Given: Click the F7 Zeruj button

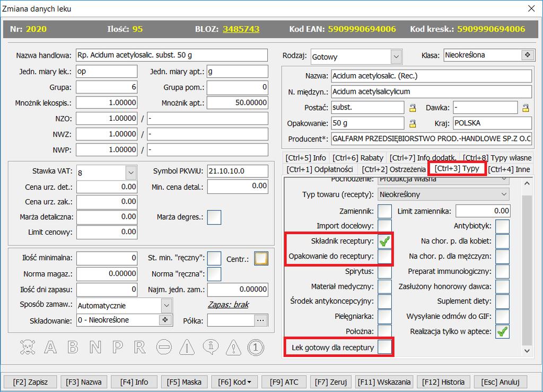Looking at the screenshot, I should point(331,382).
